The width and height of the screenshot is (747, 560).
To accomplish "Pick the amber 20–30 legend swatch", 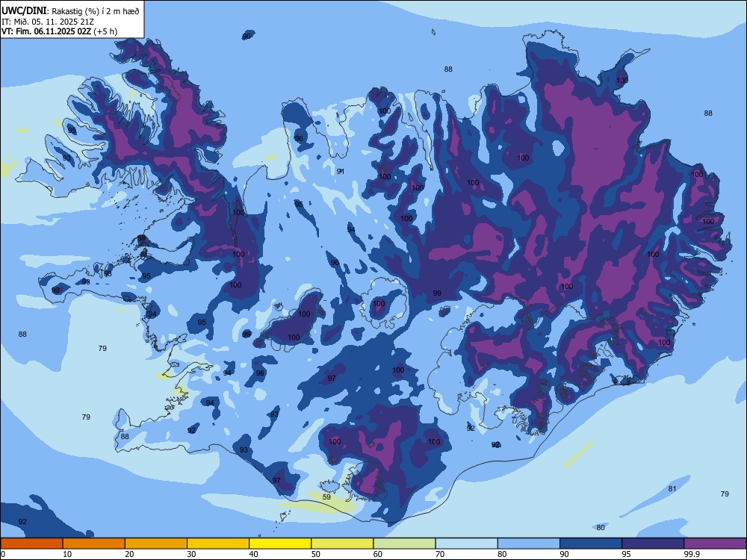I will 156,544.
